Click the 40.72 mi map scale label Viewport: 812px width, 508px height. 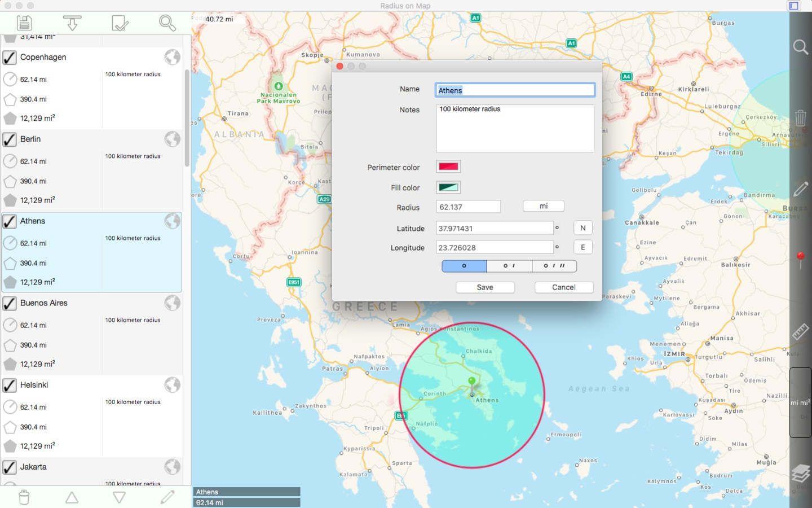[219, 19]
